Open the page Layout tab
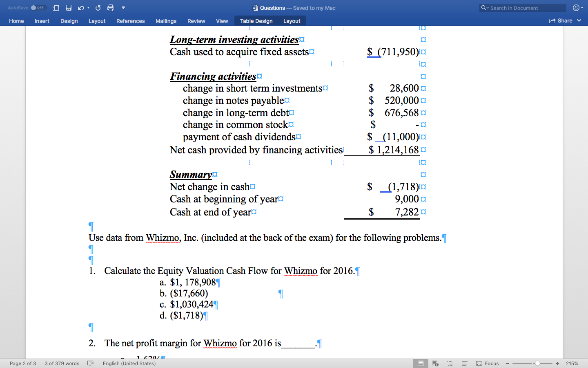 click(97, 21)
